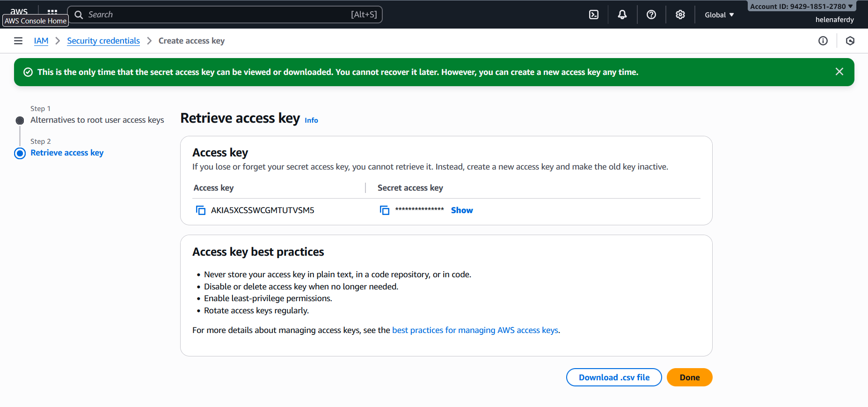Select the Retrieve access key step
The width and height of the screenshot is (868, 407).
pyautogui.click(x=67, y=153)
